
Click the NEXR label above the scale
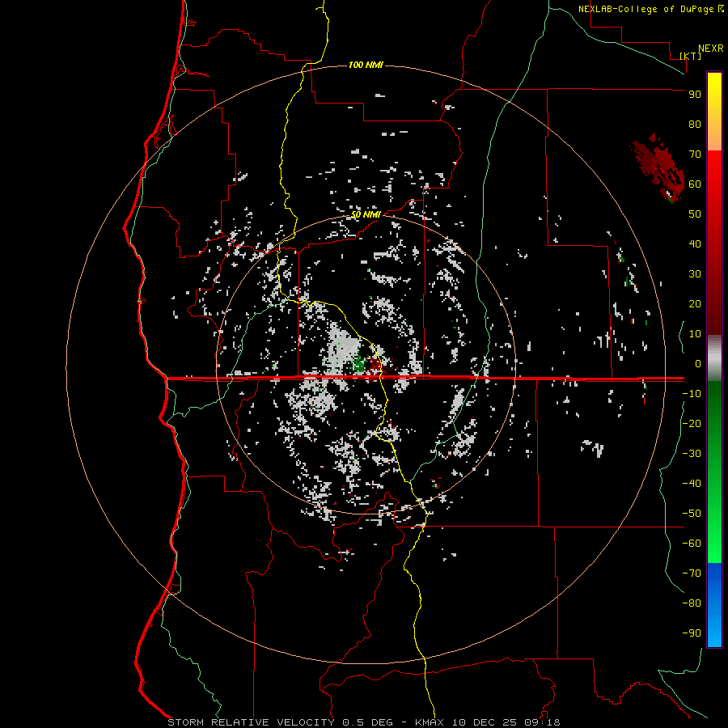711,49
